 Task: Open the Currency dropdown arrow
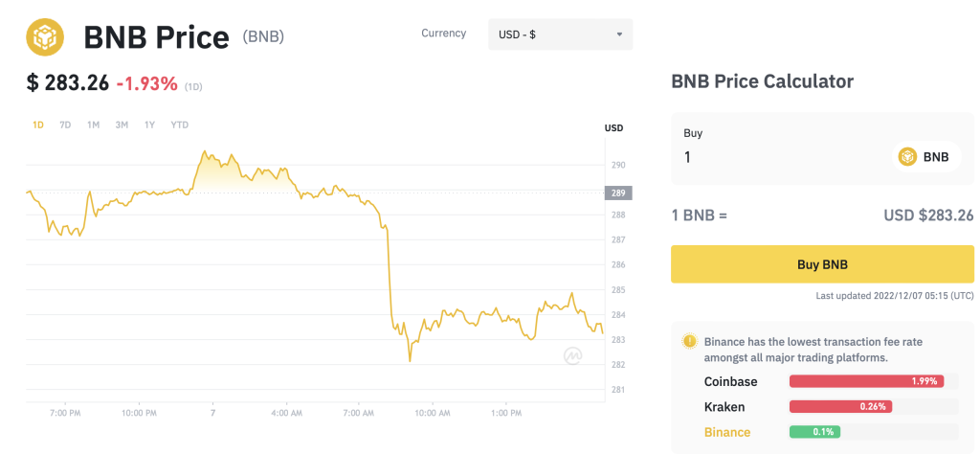[x=619, y=34]
